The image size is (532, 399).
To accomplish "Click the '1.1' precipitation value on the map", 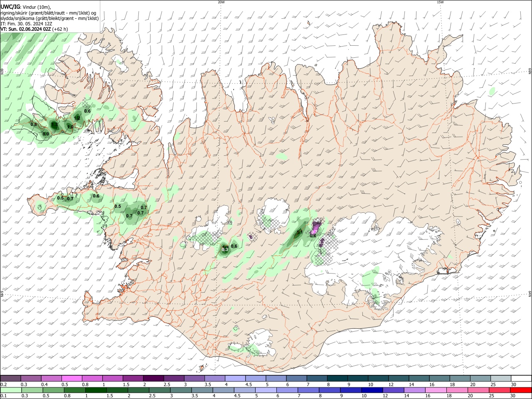I will point(299,232).
